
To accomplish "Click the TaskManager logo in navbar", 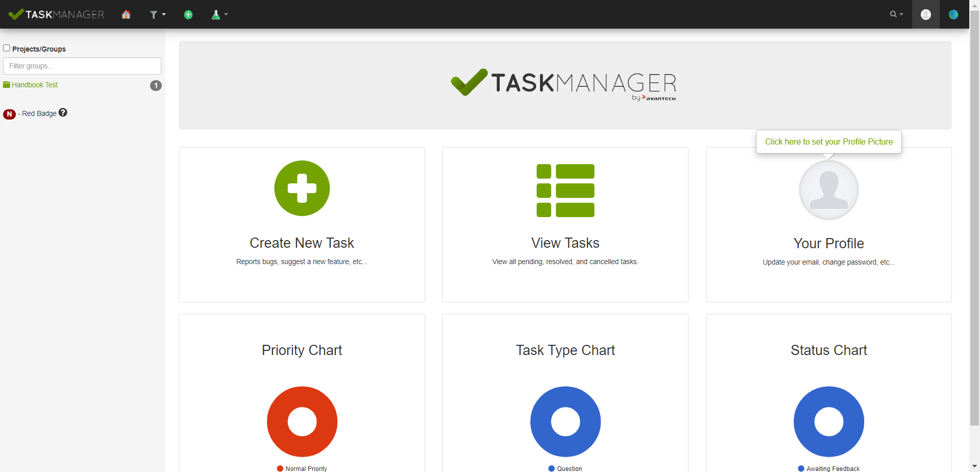I will 57,14.
